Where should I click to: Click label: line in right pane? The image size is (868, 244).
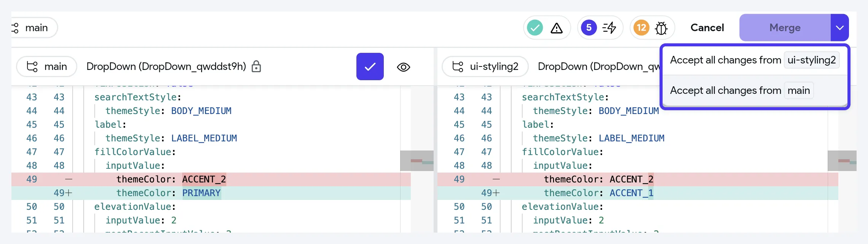[x=538, y=125]
